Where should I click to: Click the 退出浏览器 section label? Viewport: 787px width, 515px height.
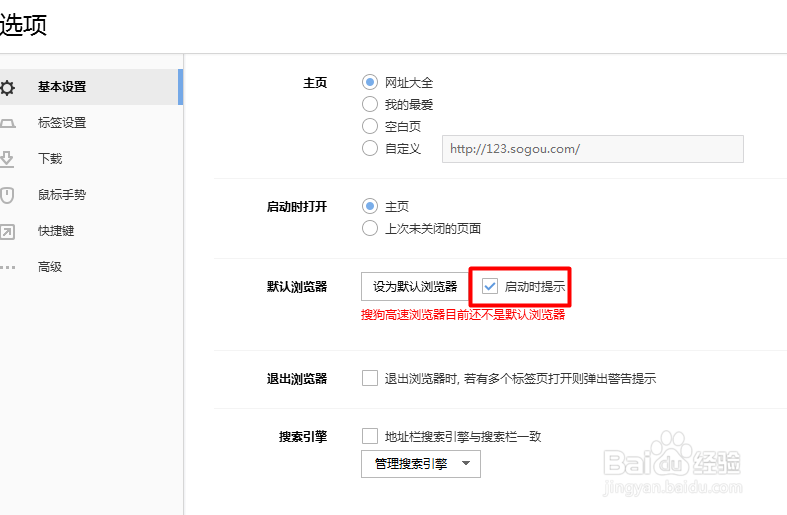click(297, 378)
